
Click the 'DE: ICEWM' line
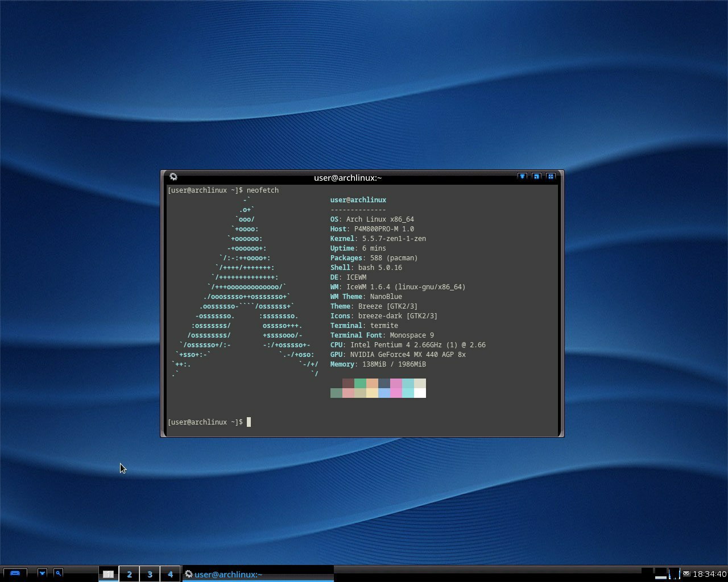[348, 277]
